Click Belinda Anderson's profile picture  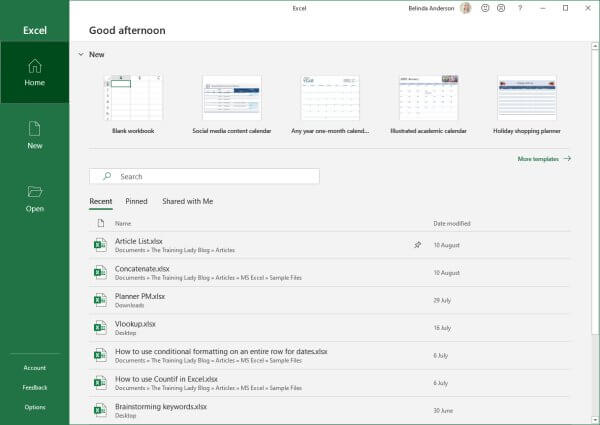466,8
